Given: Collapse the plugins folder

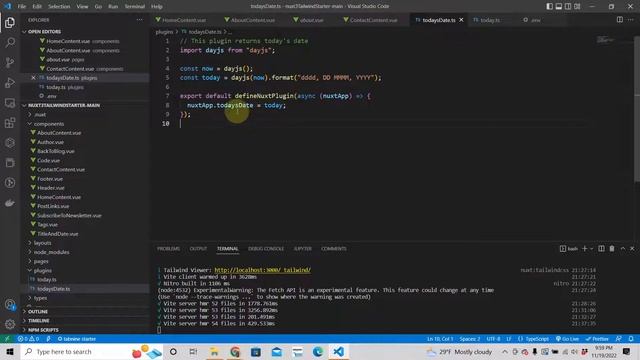Looking at the screenshot, I should [85, 271].
